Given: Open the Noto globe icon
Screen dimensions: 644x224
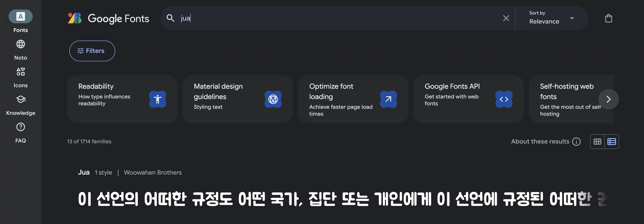Looking at the screenshot, I should (20, 44).
